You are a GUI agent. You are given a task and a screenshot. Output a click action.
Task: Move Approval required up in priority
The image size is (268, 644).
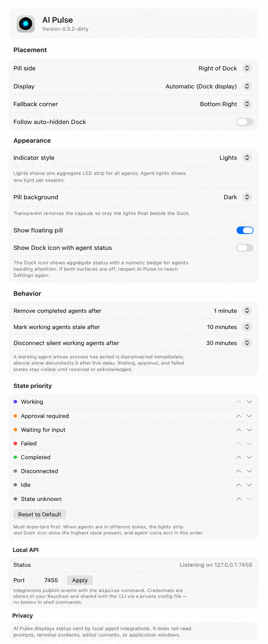[239, 416]
